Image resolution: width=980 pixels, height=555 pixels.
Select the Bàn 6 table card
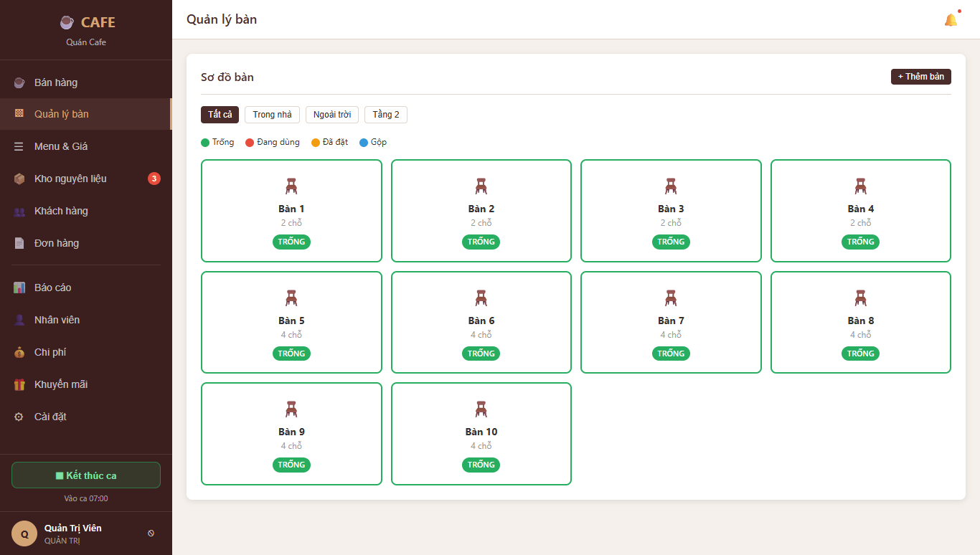click(x=481, y=323)
